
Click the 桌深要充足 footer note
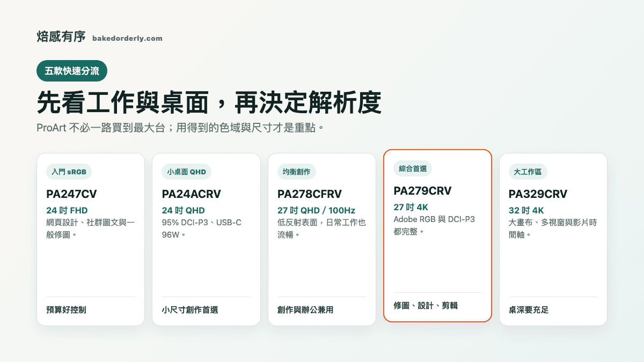pos(529,310)
